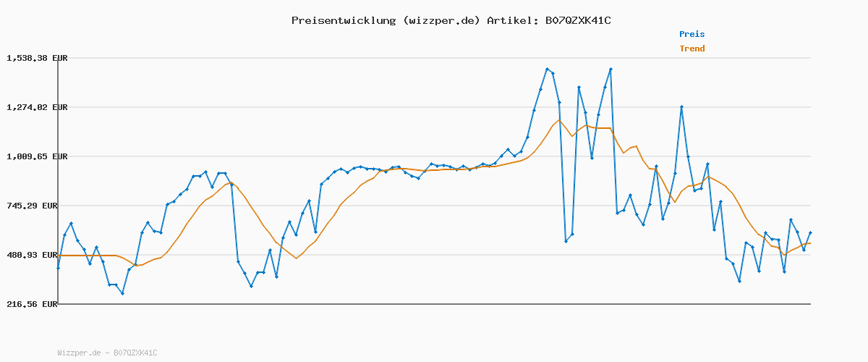Viewport: 868px width, 362px height.
Task: Select the last blue price point at right edge
Action: 810,233
